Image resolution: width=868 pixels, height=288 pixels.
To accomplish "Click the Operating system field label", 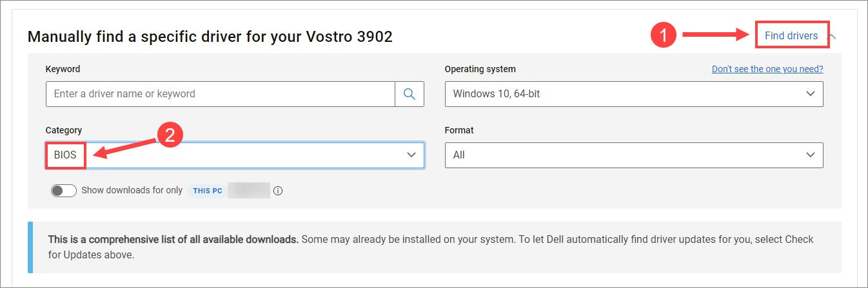I will 480,69.
